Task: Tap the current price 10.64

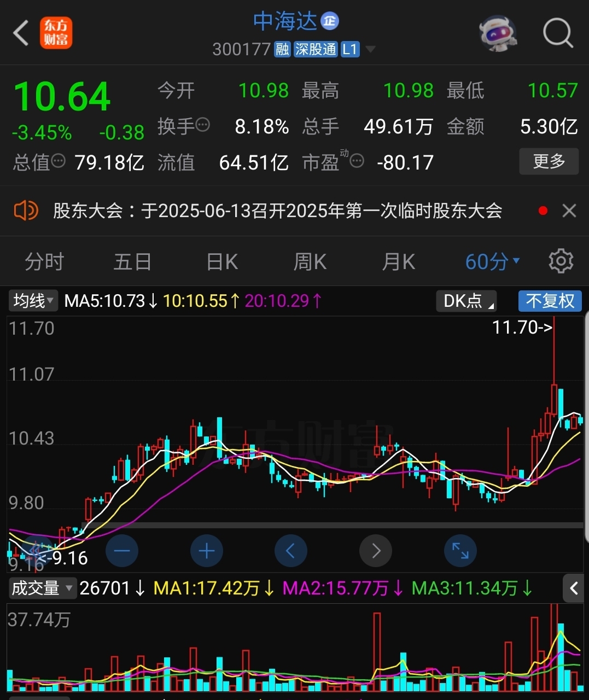Action: 62,97
